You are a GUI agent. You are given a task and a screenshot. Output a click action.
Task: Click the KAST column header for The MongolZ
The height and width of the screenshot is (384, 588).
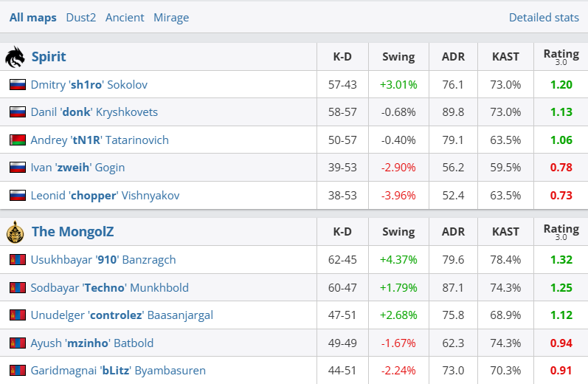click(x=505, y=232)
